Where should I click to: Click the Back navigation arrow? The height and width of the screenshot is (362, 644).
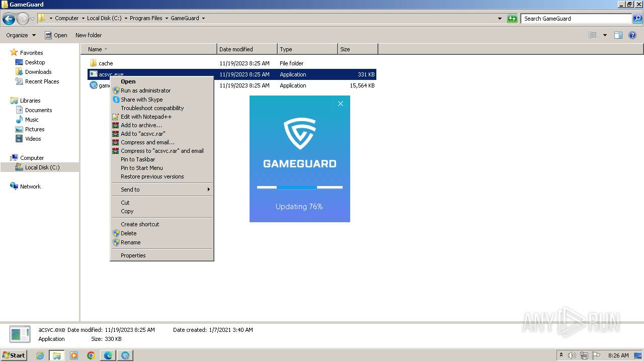click(9, 19)
